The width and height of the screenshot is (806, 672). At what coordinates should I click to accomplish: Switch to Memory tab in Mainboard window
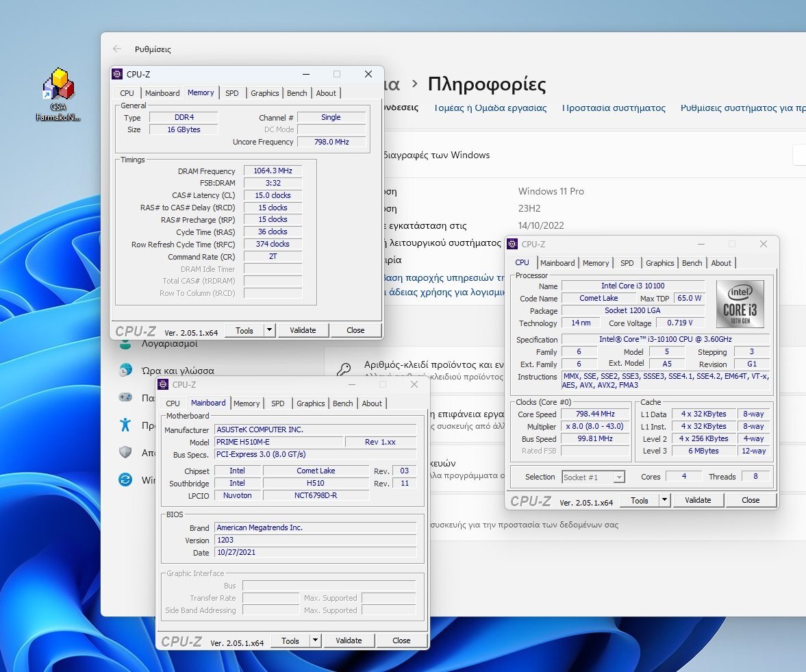tap(247, 403)
